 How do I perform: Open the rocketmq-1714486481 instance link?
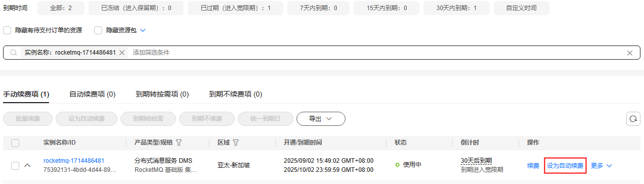(x=74, y=161)
